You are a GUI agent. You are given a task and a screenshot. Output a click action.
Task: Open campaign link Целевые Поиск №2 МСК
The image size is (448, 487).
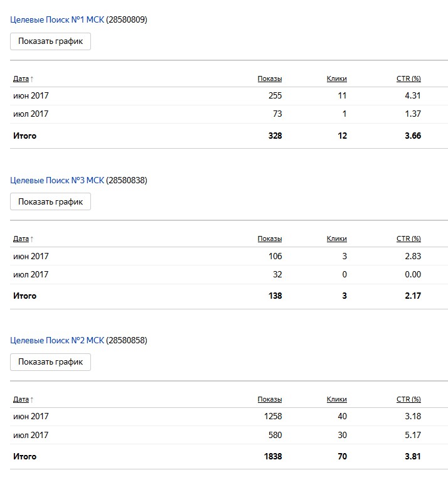pos(57,340)
